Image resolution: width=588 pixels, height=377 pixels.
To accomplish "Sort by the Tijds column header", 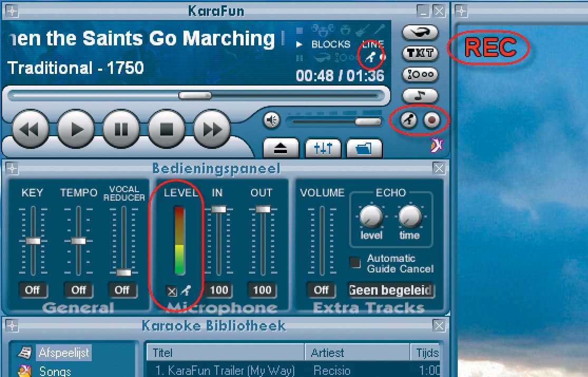I will 426,353.
